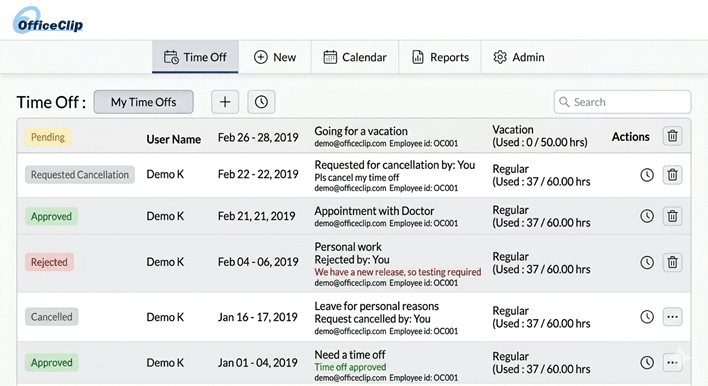Viewport: 708px width, 386px height.
Task: Open history clock for Cancelled Jan 16 request
Action: (x=647, y=317)
